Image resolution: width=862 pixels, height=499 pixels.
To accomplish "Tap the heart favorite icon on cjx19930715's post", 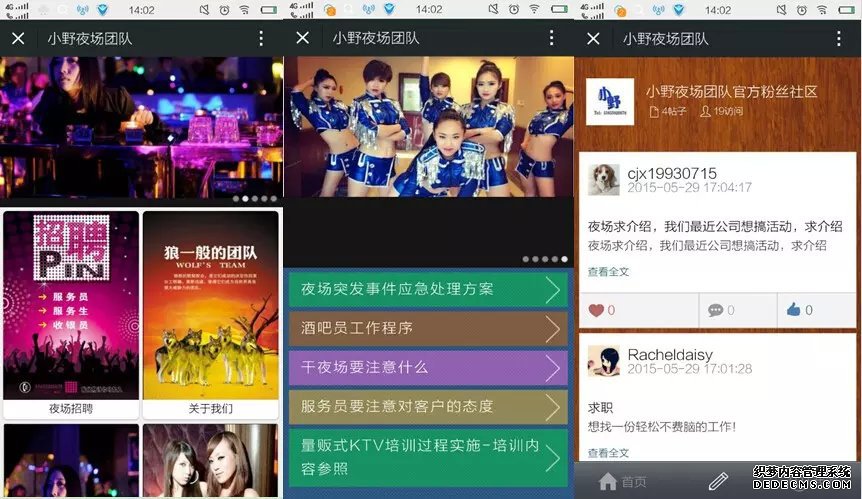I will pos(596,310).
